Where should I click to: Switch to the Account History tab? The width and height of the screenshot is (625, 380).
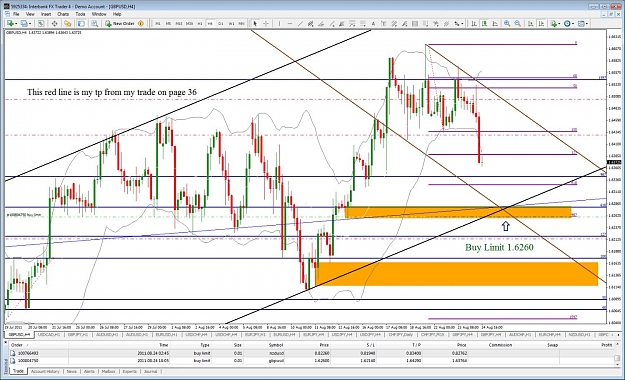[45, 371]
